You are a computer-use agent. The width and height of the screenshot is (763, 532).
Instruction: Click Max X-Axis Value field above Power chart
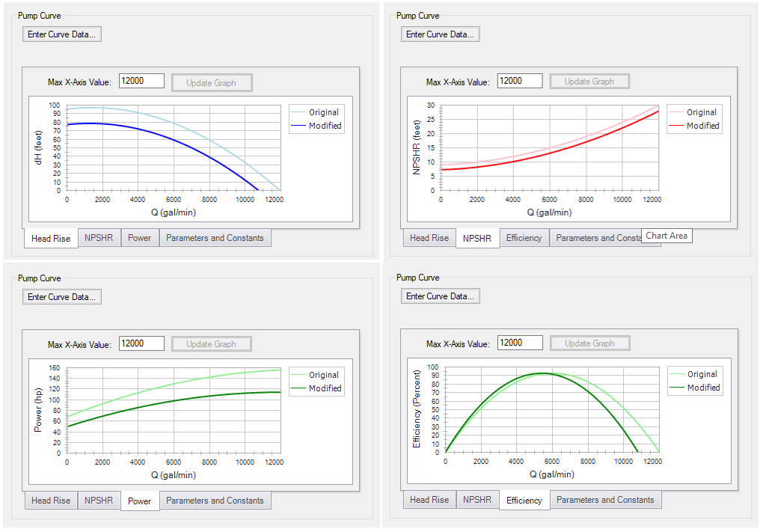pyautogui.click(x=141, y=343)
